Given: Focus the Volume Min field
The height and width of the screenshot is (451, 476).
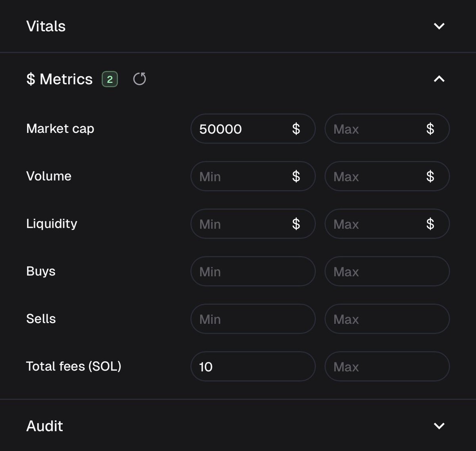Looking at the screenshot, I should (x=253, y=176).
